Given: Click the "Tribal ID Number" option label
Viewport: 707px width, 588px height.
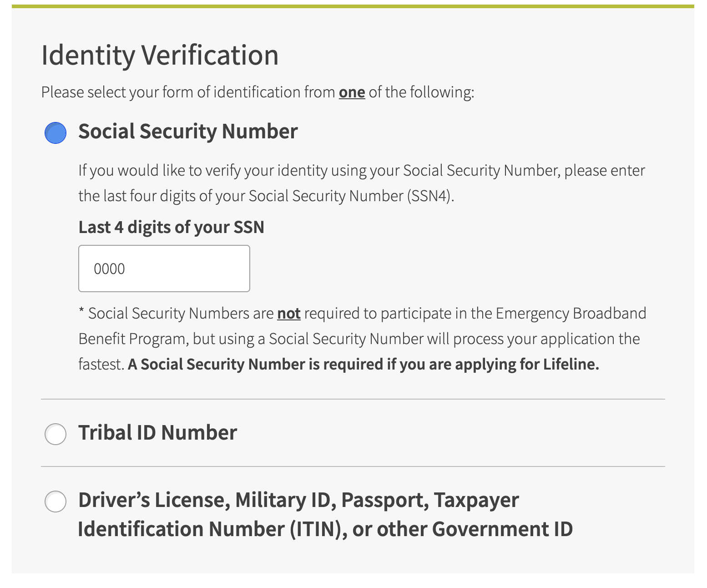Looking at the screenshot, I should click(x=157, y=433).
